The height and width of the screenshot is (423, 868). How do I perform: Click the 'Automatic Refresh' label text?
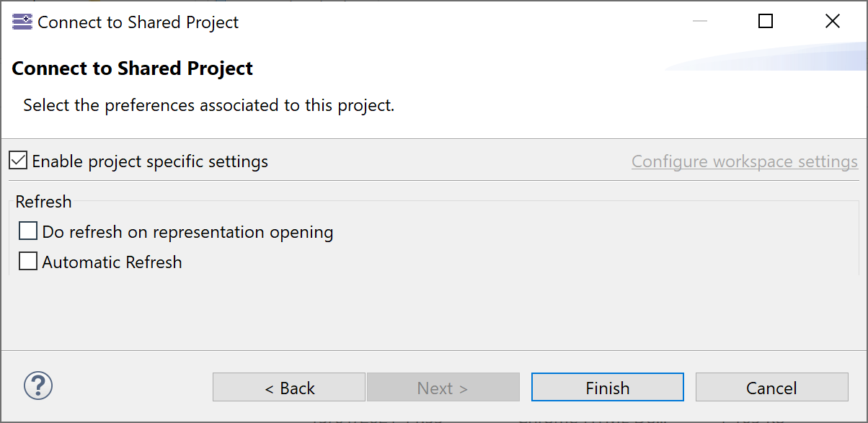click(112, 262)
